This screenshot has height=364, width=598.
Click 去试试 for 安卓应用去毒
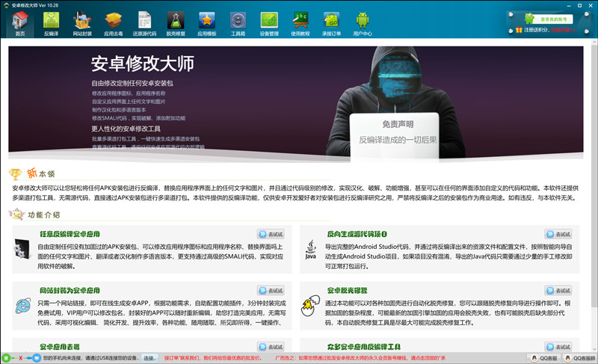pos(271,347)
